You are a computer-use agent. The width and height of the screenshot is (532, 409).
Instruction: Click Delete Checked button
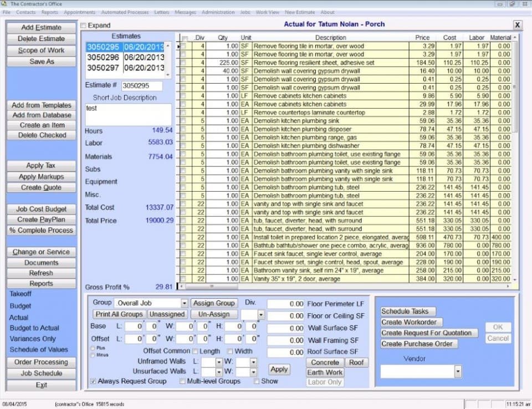tap(42, 135)
